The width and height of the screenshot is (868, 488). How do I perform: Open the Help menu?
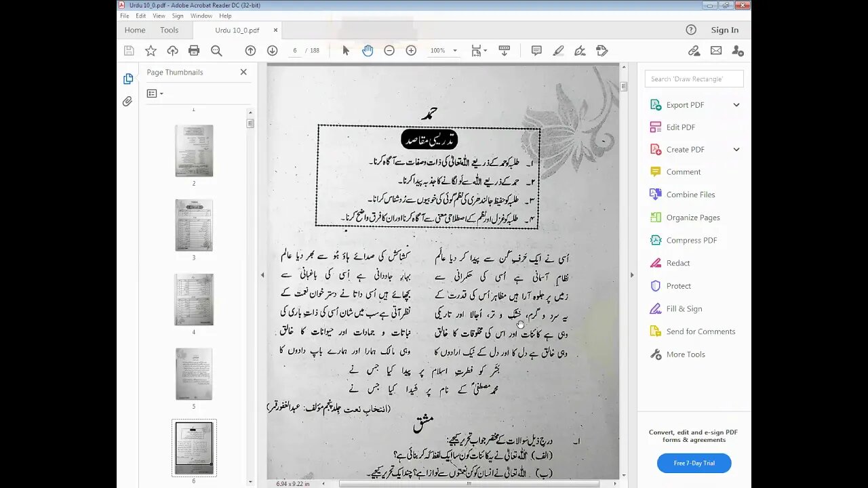[x=225, y=16]
